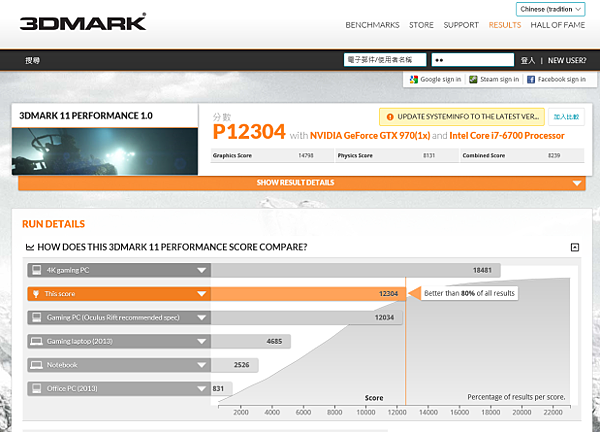Viewport: 600px width, 432px height.
Task: Click the Graphics Score 14798 cell
Action: point(272,155)
